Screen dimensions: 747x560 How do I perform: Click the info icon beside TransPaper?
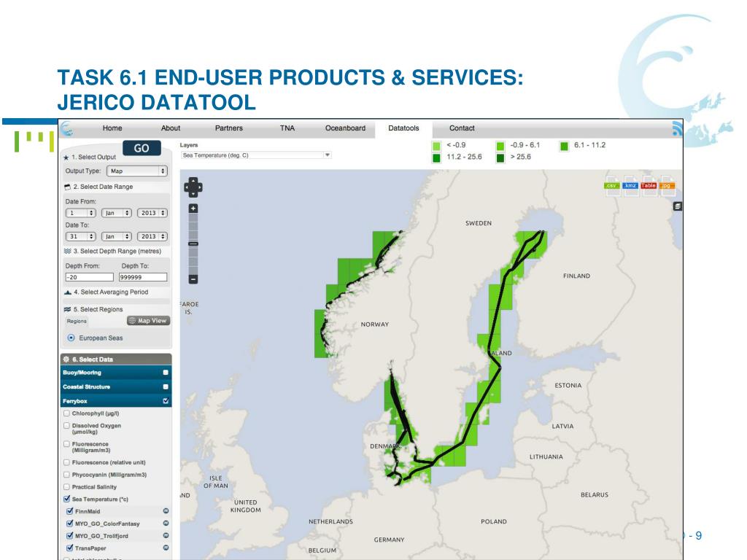(x=166, y=548)
